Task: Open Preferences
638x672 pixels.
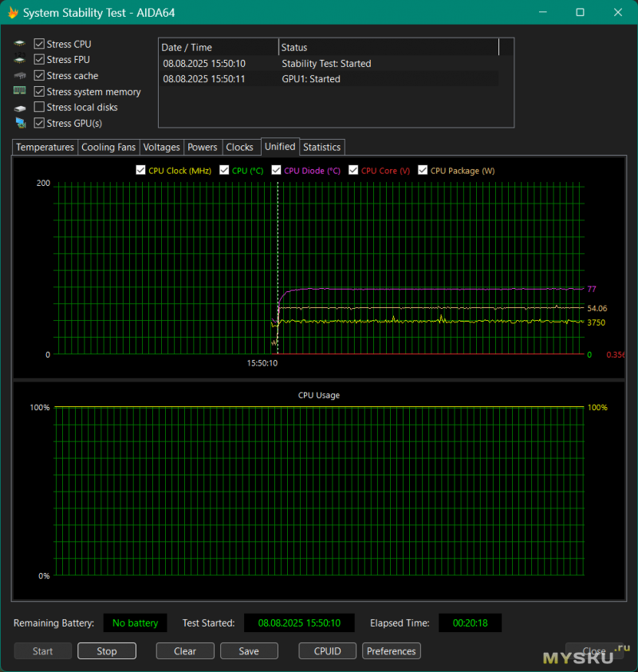Action: (392, 651)
